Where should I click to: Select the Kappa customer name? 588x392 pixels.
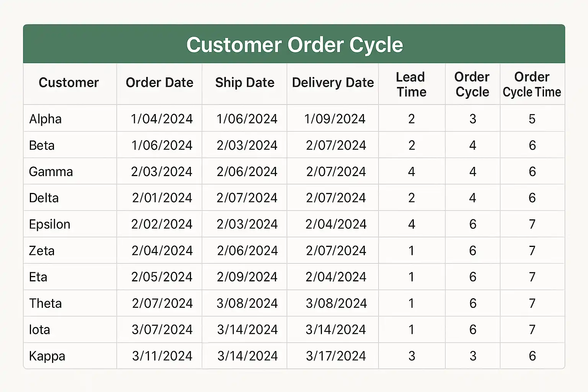tap(47, 356)
